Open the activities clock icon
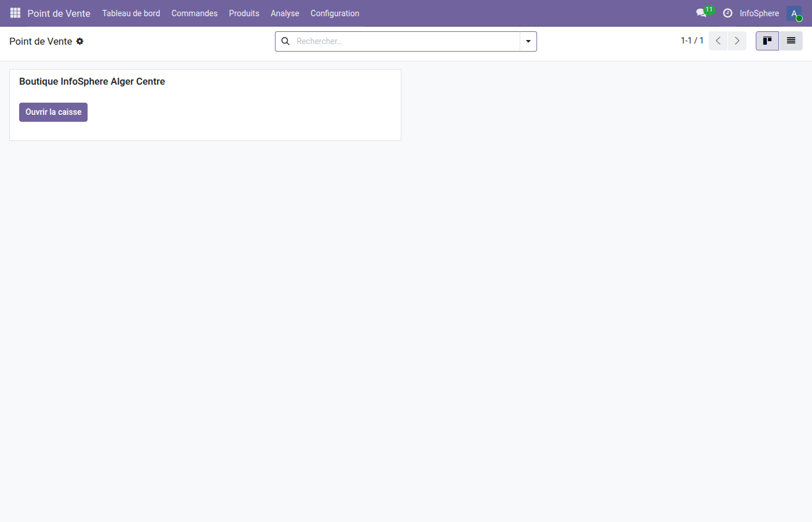This screenshot has height=522, width=812. (x=727, y=13)
